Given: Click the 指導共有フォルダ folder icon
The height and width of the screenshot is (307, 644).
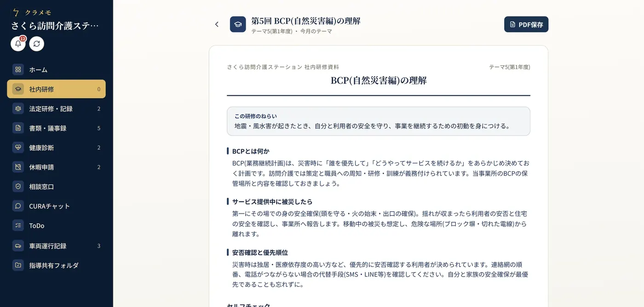Looking at the screenshot, I should coord(18,265).
